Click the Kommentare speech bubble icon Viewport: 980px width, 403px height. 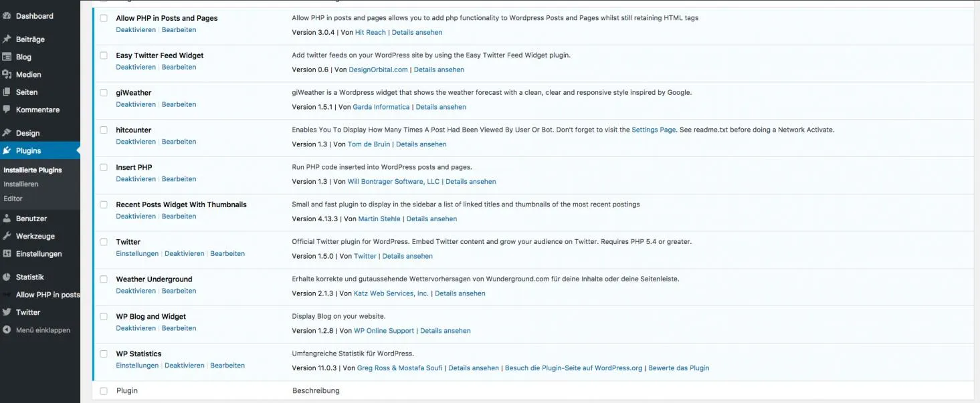tap(7, 109)
